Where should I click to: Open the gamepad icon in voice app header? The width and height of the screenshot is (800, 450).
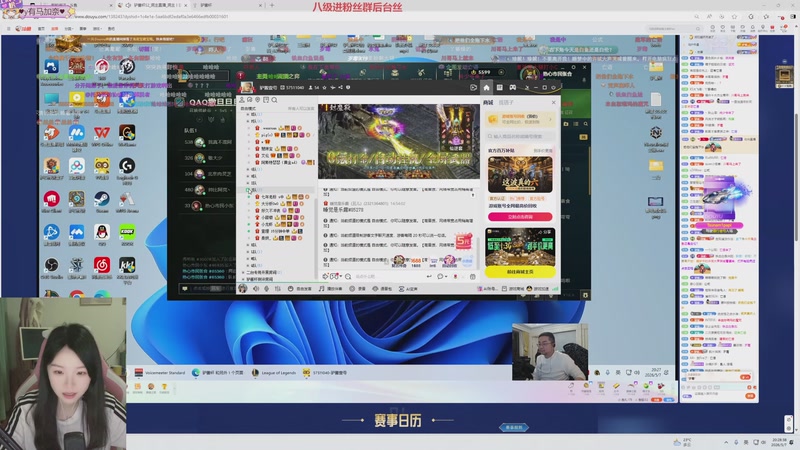tap(513, 87)
